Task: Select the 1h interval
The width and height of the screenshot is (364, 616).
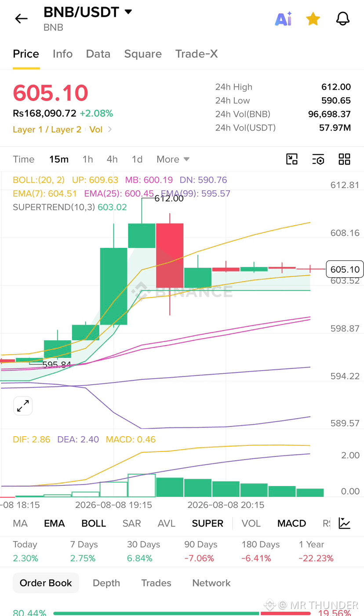Action: tap(88, 159)
